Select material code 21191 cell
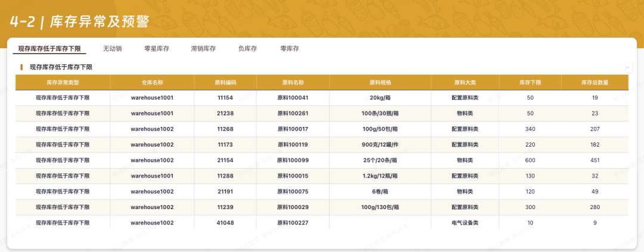 (225, 191)
